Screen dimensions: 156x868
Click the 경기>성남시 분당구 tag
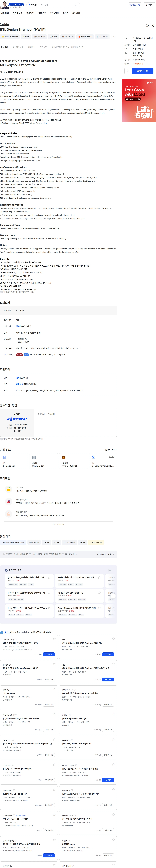coord(96,543)
